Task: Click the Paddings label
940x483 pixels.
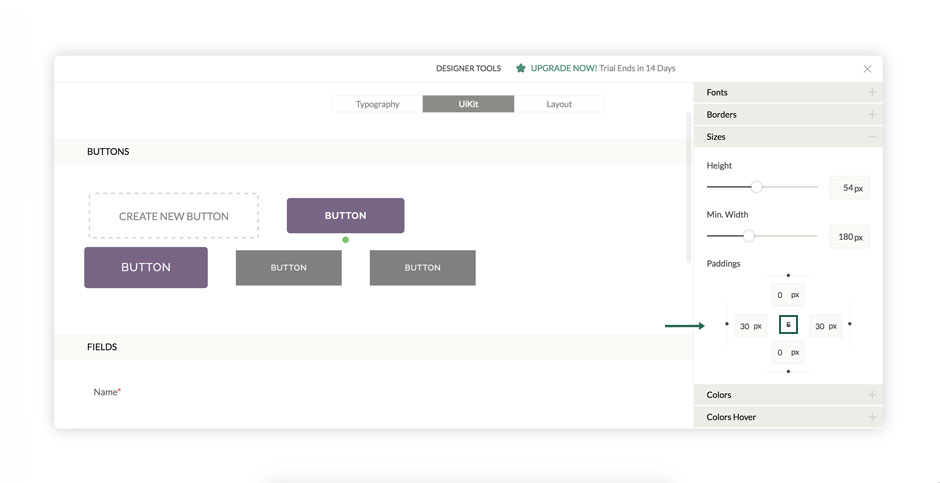Action: [723, 263]
